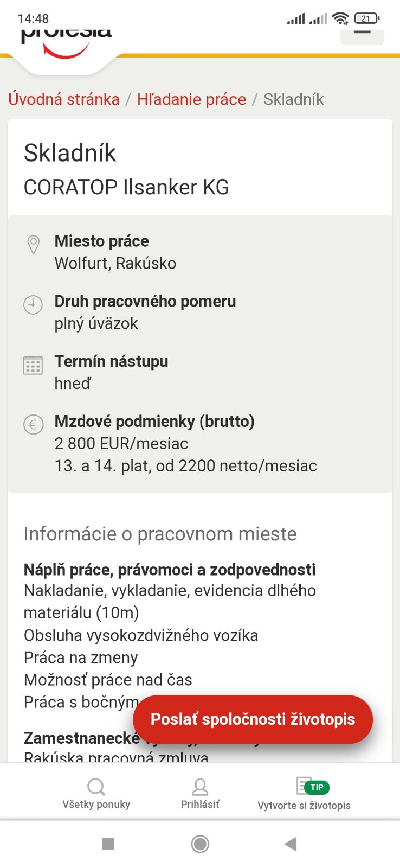Tap the green TIP badge

click(317, 787)
